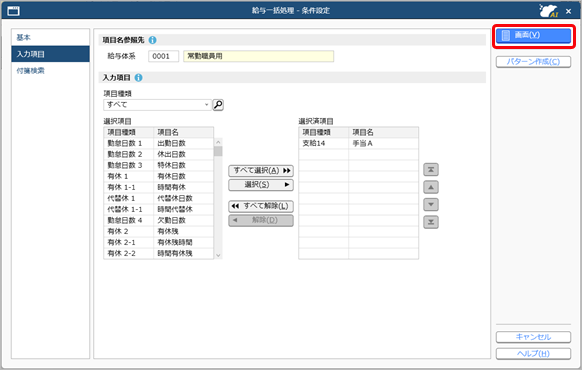Click the 常勤職員用 name field
582x370 pixels.
click(x=258, y=56)
